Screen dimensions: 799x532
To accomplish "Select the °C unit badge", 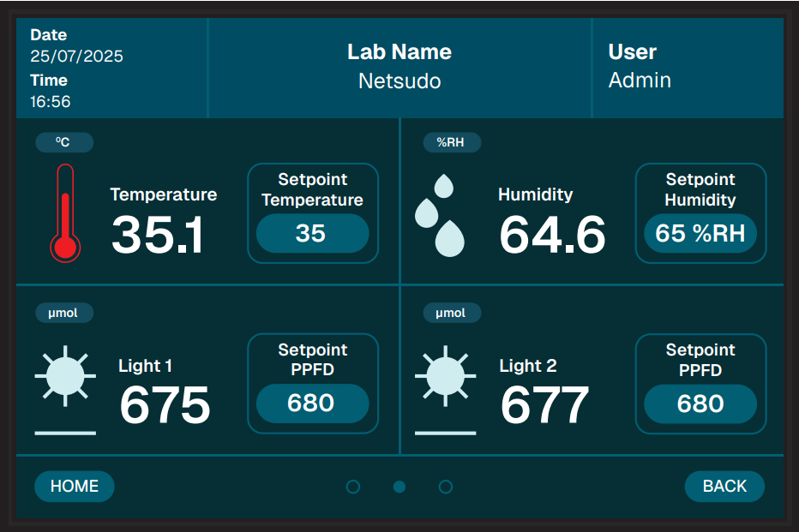I will pos(64,142).
